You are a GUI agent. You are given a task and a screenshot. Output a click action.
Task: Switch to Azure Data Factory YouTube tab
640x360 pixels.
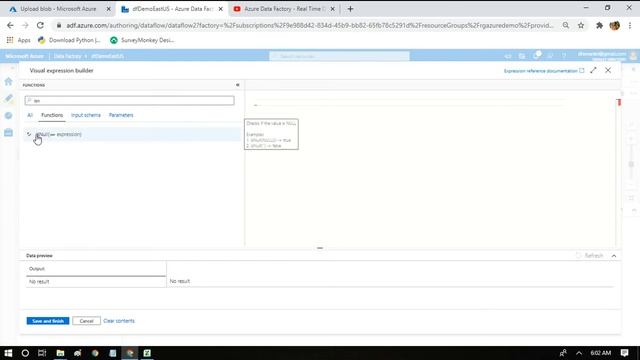pos(284,9)
